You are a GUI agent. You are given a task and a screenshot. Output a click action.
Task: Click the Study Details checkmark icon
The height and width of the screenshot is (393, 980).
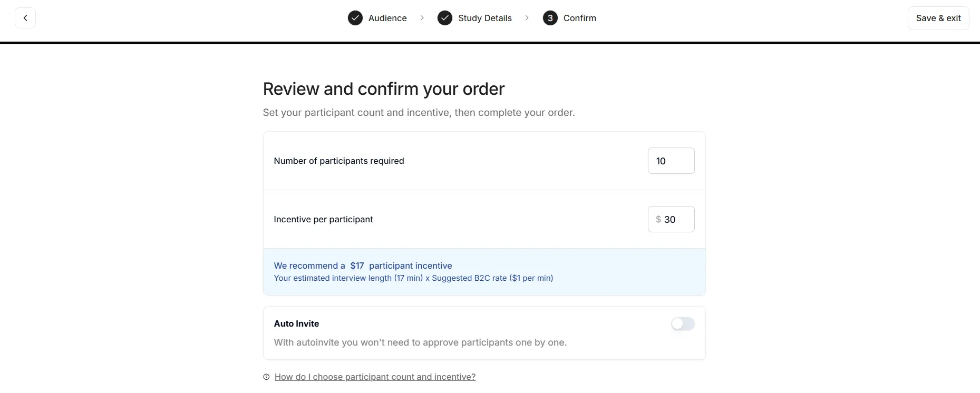[445, 18]
